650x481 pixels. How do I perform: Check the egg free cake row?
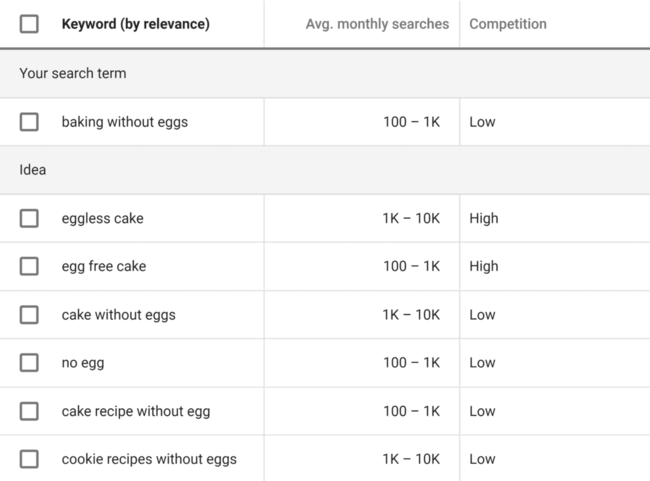point(29,266)
